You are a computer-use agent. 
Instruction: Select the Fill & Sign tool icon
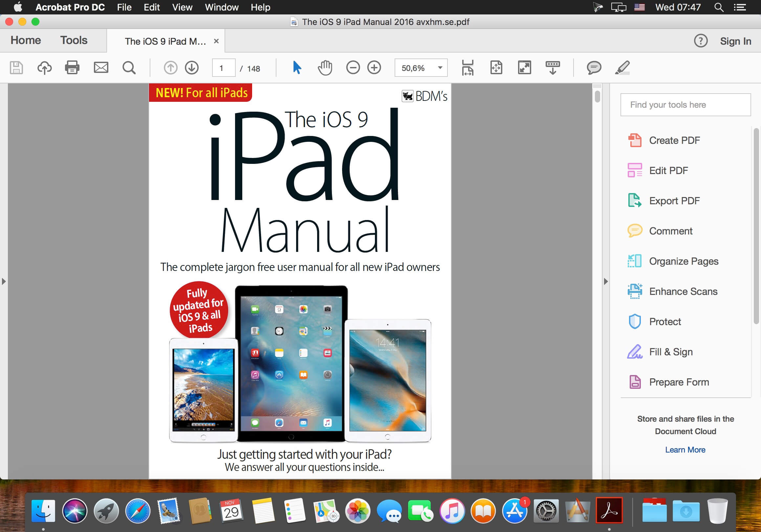(634, 352)
